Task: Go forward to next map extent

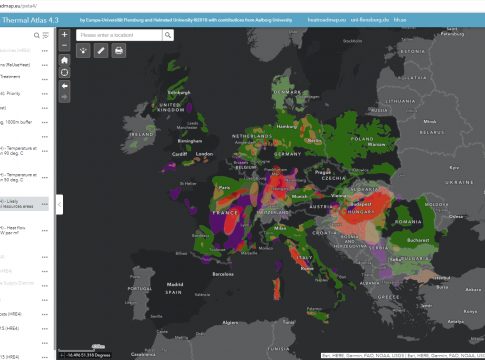Action: (x=64, y=97)
